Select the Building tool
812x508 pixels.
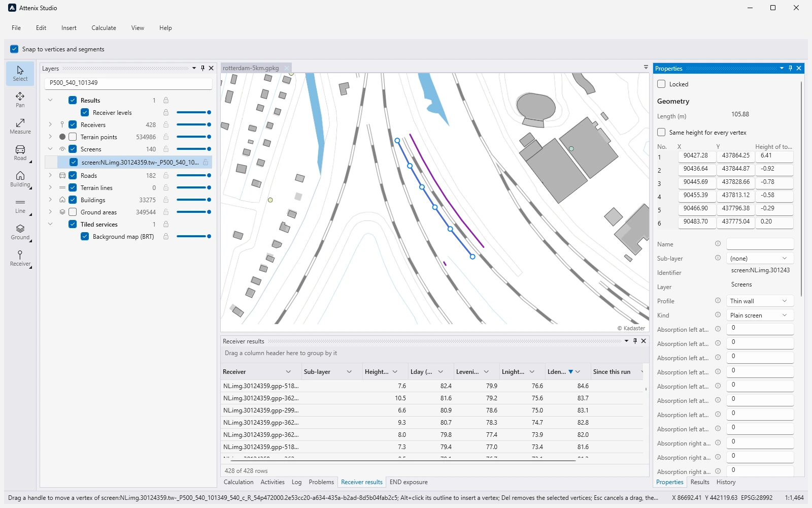tap(20, 179)
